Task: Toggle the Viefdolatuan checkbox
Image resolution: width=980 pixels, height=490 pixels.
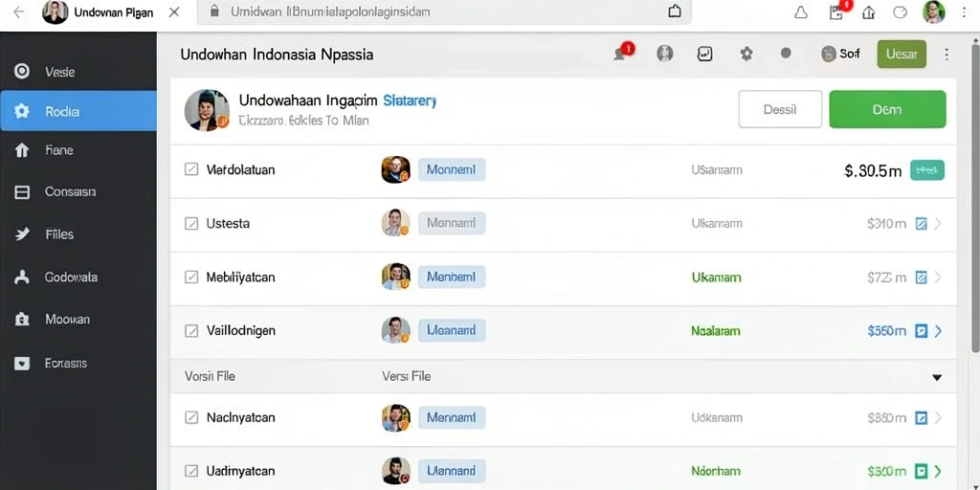Action: pyautogui.click(x=191, y=169)
